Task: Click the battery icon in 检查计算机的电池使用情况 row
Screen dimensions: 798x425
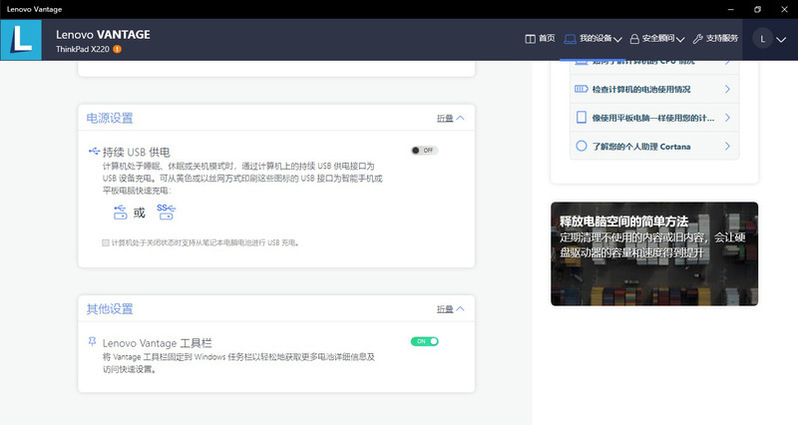Action: (x=581, y=89)
